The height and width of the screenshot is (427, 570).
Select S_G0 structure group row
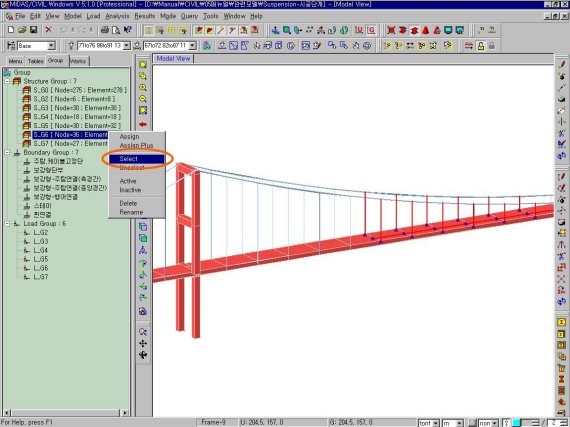80,90
